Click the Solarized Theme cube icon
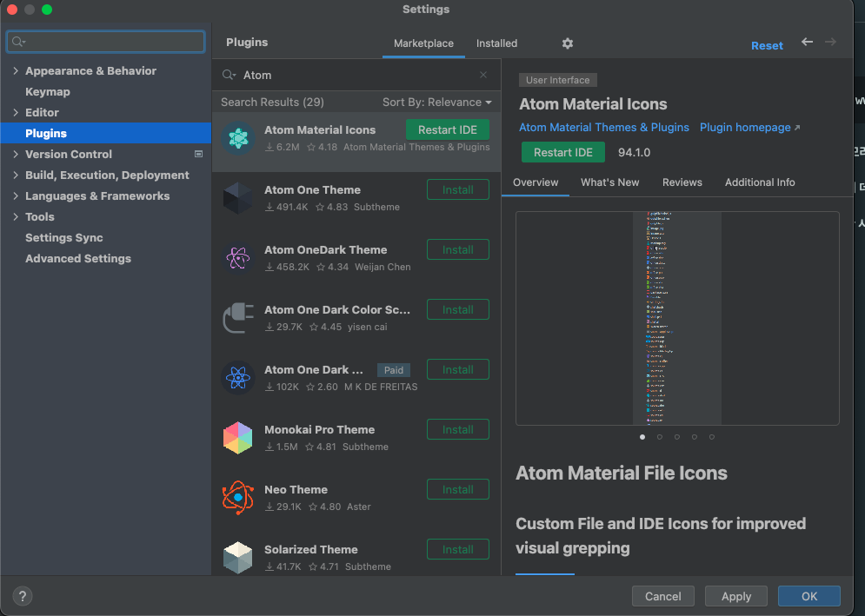865x616 pixels. [x=237, y=558]
